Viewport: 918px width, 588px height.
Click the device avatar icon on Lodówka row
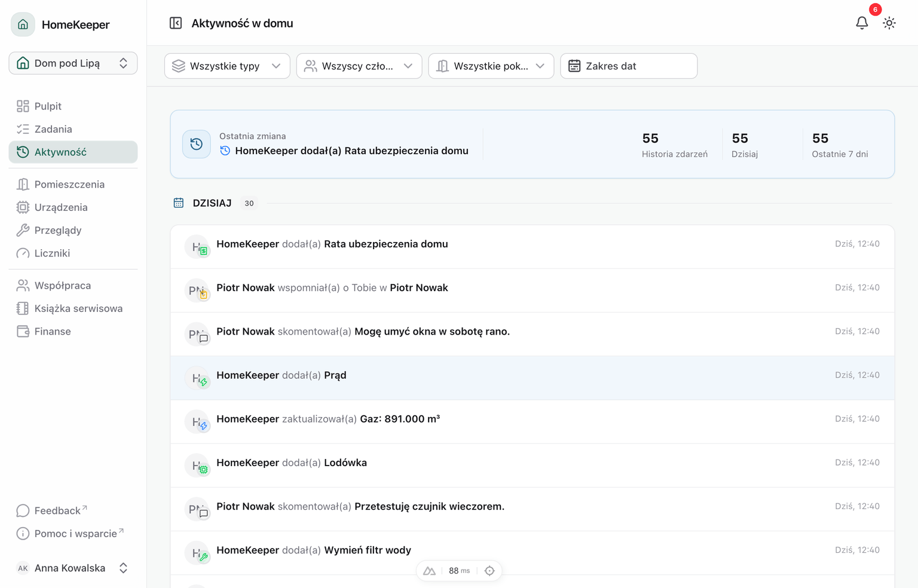(197, 465)
